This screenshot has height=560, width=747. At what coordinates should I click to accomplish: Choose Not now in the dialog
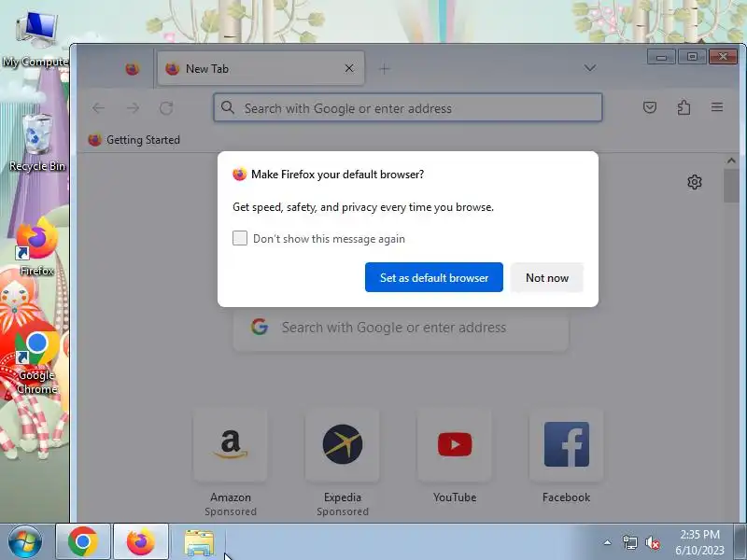[x=547, y=277]
